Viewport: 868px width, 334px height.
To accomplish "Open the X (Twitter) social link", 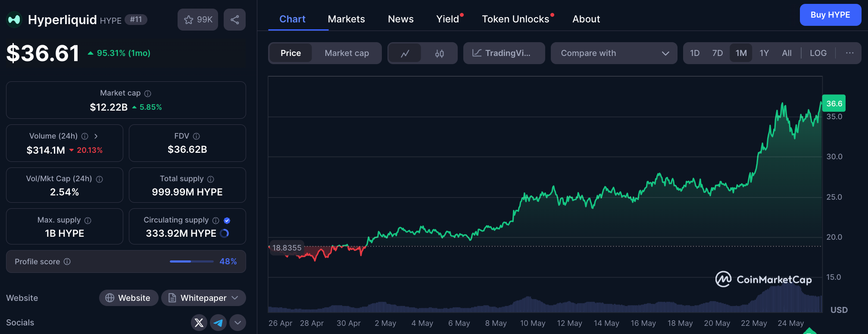I will [x=199, y=322].
